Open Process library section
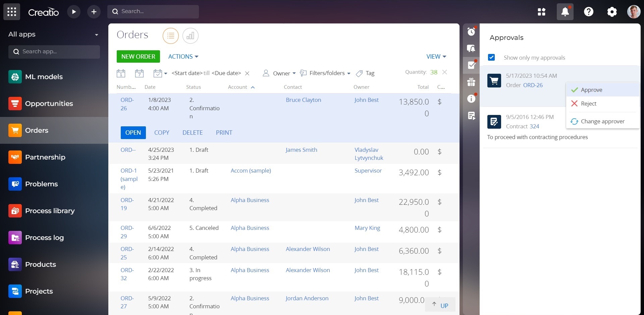The width and height of the screenshot is (644, 315). (54, 211)
